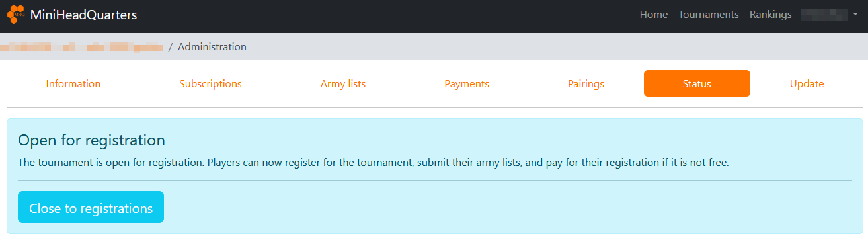Switch to the Subscriptions tab
This screenshot has width=868, height=244.
210,84
